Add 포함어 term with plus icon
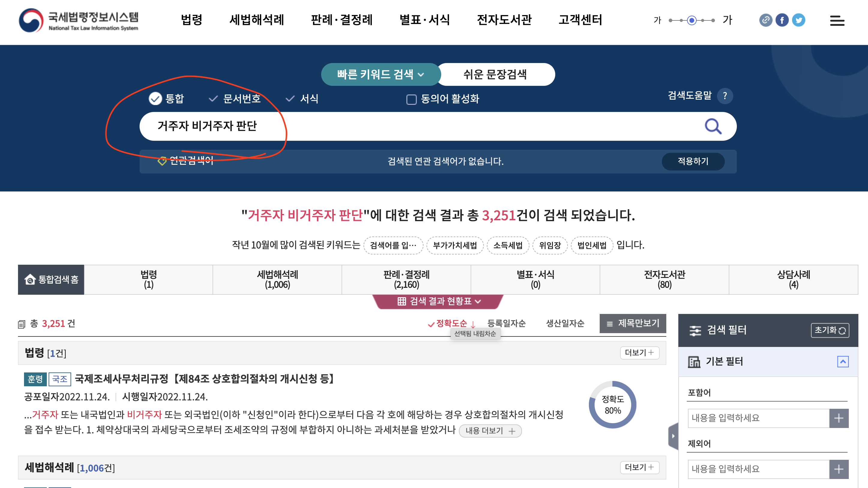 pos(838,418)
